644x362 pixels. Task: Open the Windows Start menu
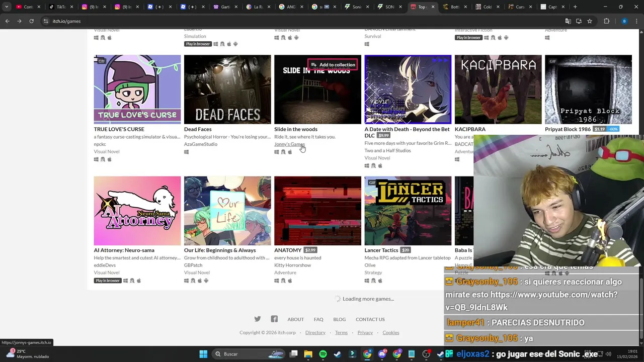[x=203, y=354]
